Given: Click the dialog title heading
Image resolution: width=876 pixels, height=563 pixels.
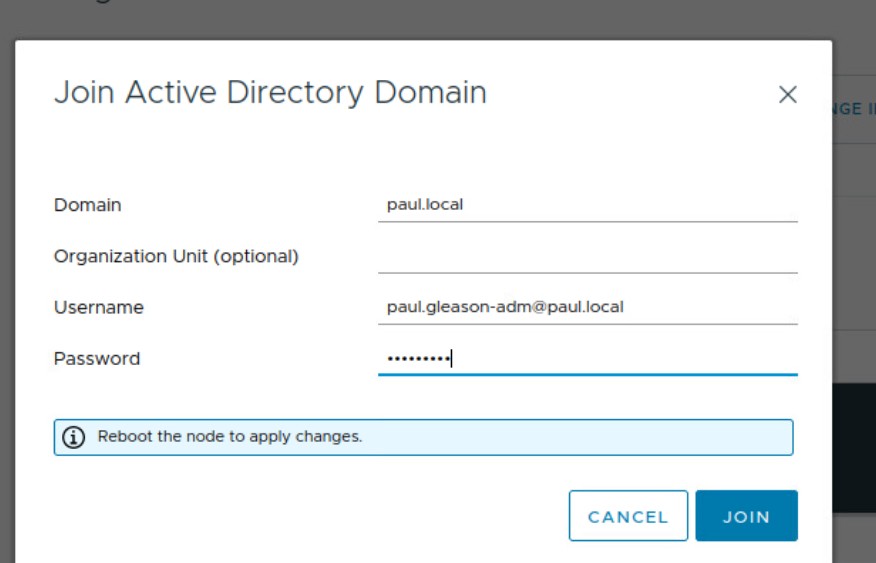Looking at the screenshot, I should (270, 92).
